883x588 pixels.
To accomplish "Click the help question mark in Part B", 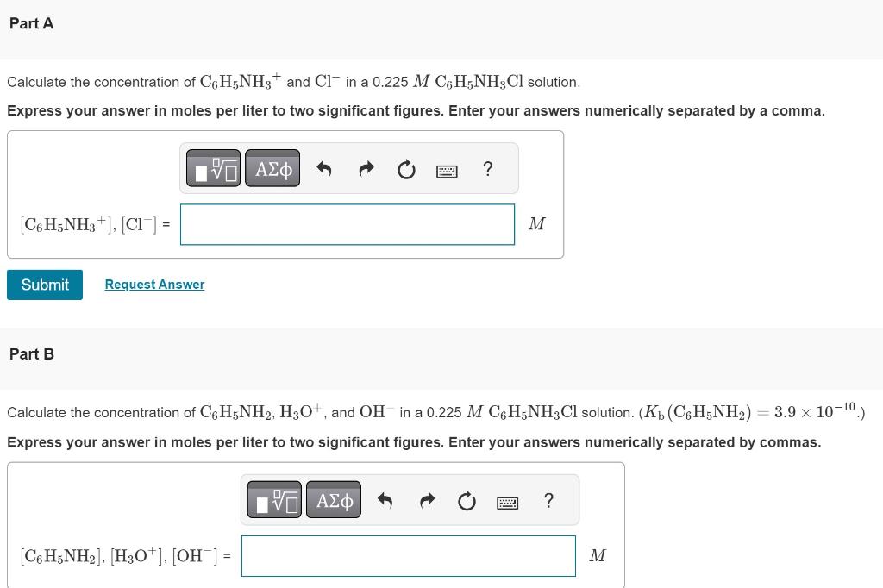I will click(x=548, y=501).
